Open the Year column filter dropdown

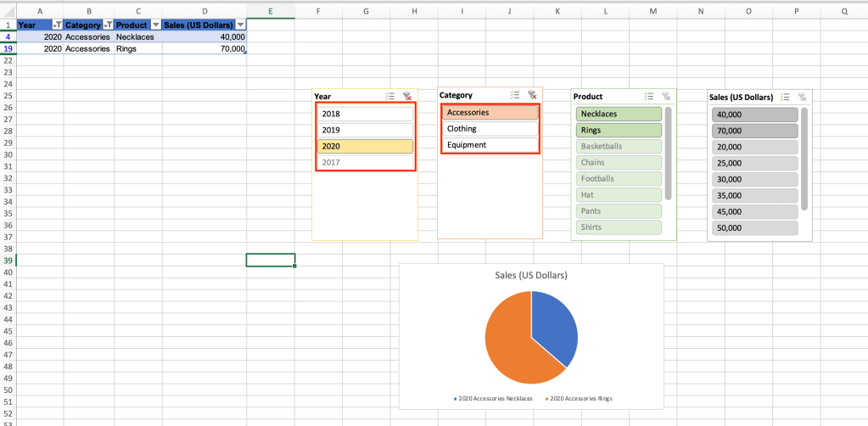pyautogui.click(x=57, y=25)
